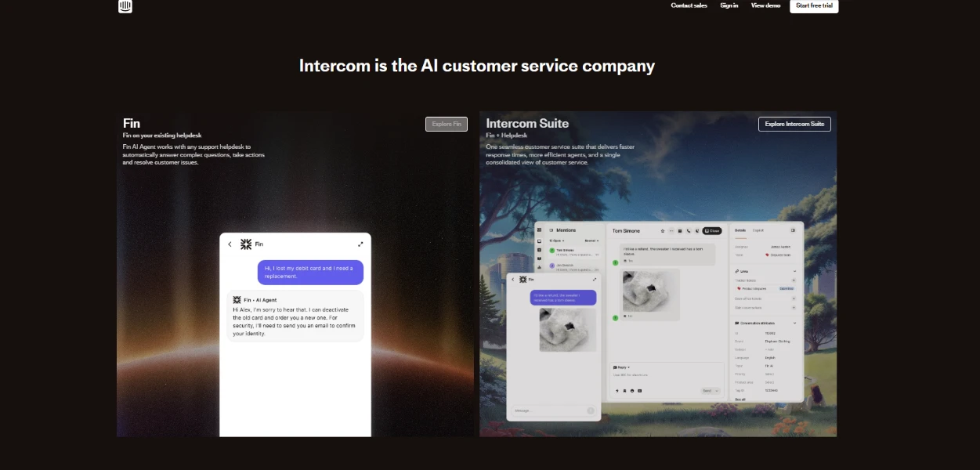
Task: Click the Start free trial button
Action: (x=813, y=5)
